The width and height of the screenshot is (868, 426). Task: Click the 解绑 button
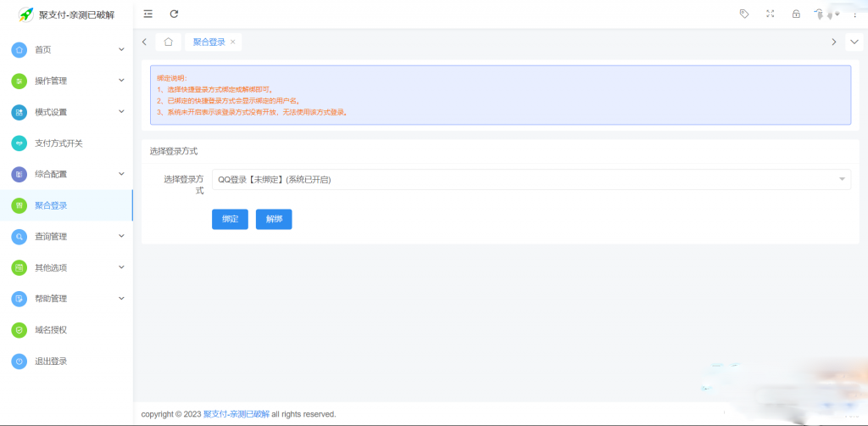[273, 219]
